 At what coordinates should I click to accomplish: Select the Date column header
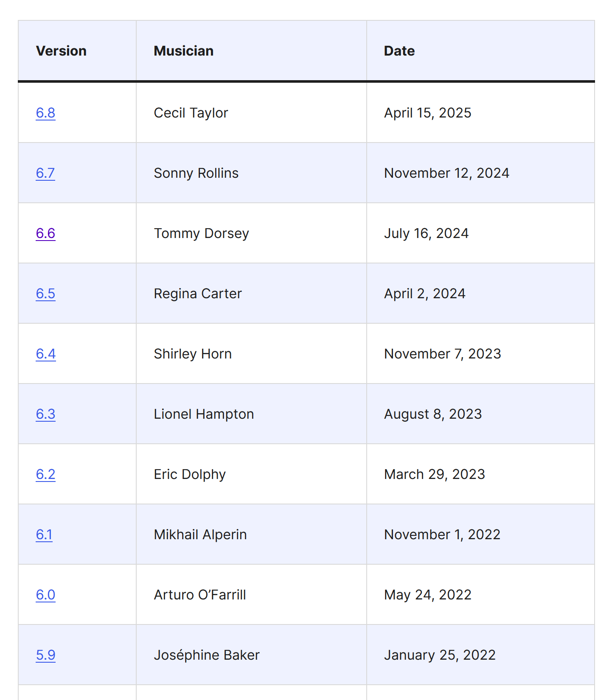coord(480,51)
